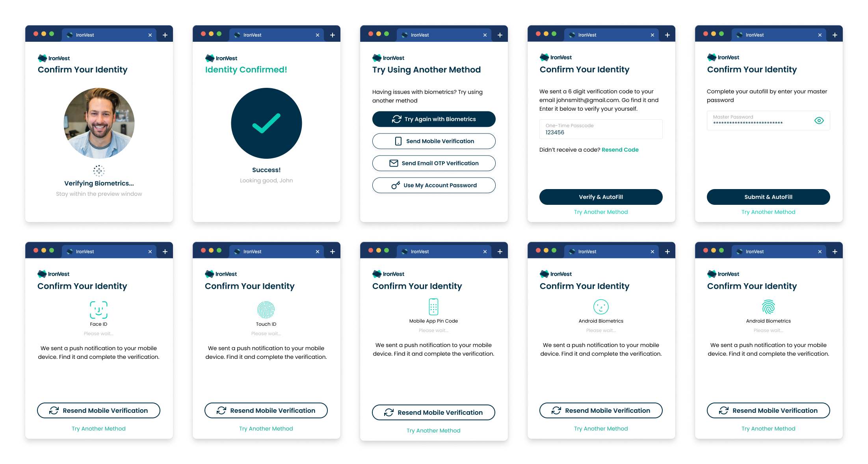The height and width of the screenshot is (464, 868).
Task: Select Send Mobile Verification option
Action: pos(435,141)
